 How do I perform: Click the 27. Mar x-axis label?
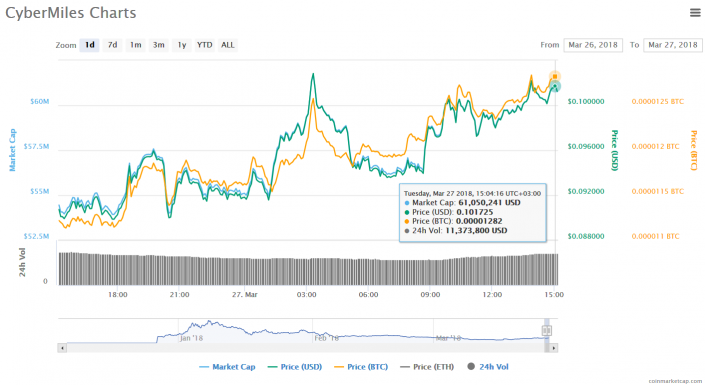245,295
